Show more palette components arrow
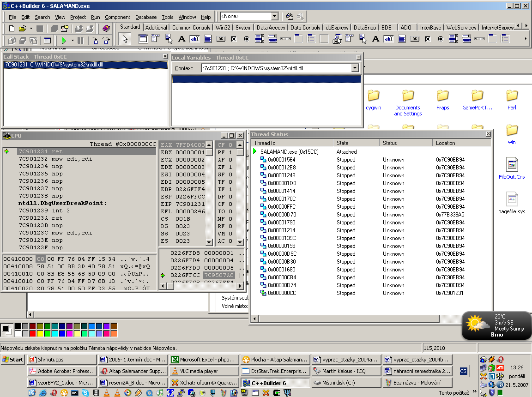The width and height of the screenshot is (532, 397). (x=526, y=39)
